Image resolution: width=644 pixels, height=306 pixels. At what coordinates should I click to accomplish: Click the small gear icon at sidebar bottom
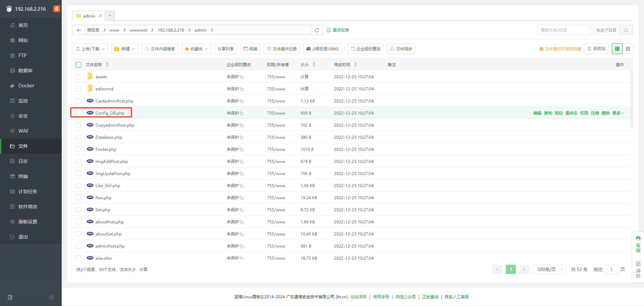coord(52,297)
